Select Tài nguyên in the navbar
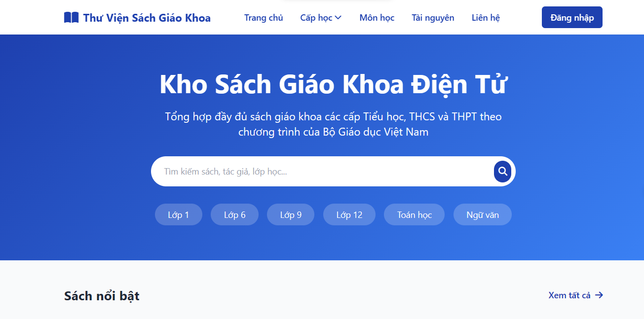Image resolution: width=644 pixels, height=319 pixels. [433, 18]
